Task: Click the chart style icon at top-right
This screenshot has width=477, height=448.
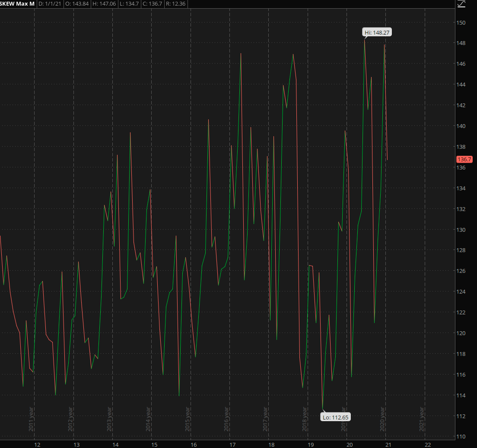Action: [462, 4]
